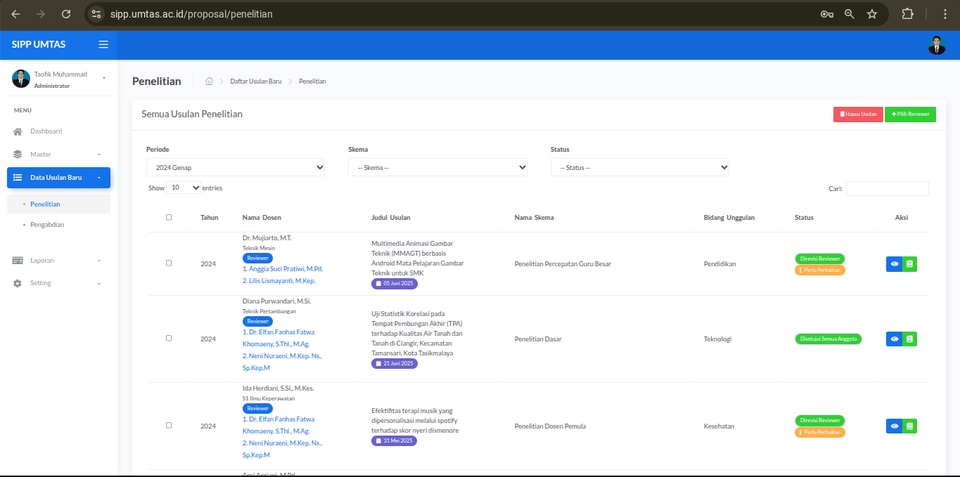This screenshot has width=960, height=477.
Task: Open the Skema filter dropdown
Action: [438, 168]
